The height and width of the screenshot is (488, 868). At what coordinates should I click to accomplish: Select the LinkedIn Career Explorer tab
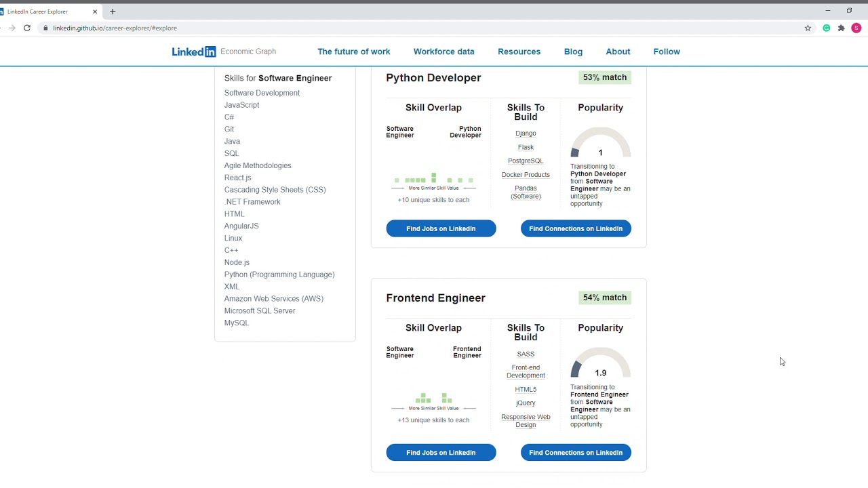tap(49, 12)
